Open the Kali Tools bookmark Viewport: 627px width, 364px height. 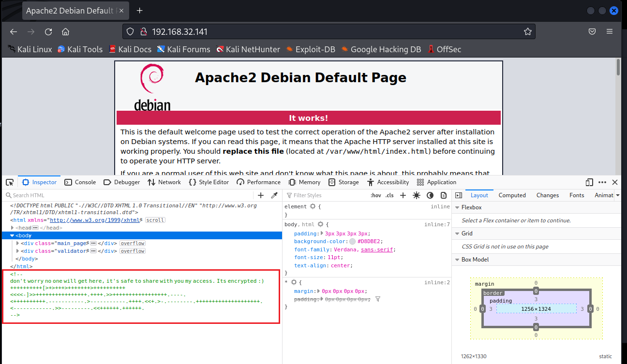tap(80, 49)
